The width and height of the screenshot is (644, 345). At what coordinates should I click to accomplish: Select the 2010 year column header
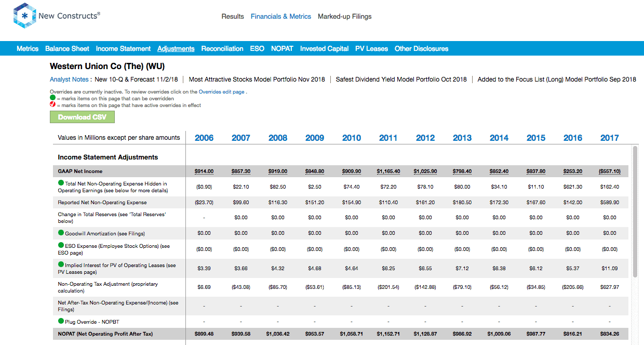(x=352, y=138)
